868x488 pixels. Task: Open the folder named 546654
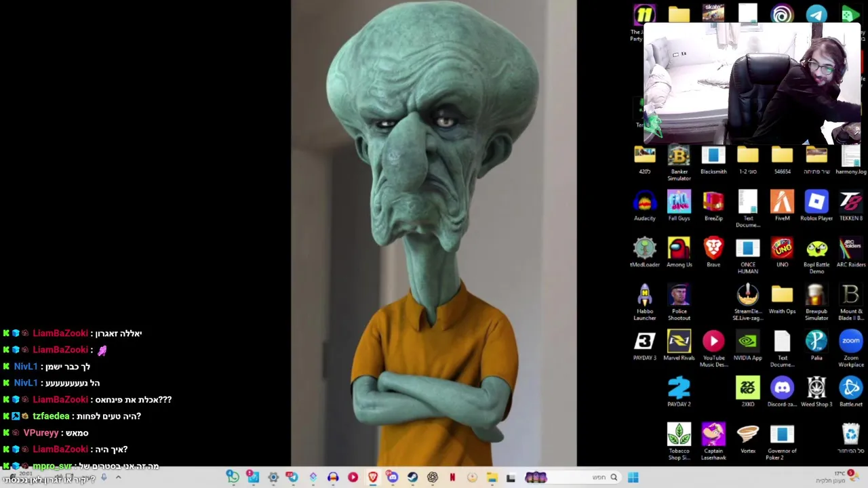(782, 160)
